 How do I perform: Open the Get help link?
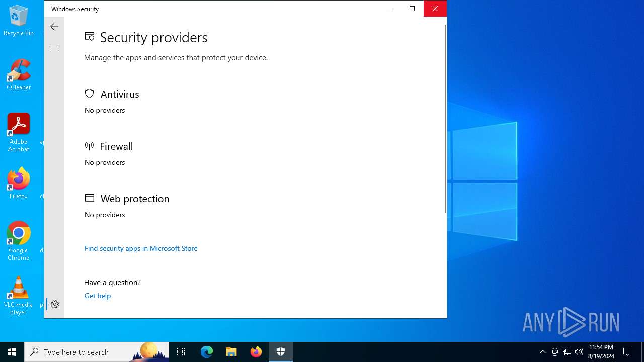point(98,296)
